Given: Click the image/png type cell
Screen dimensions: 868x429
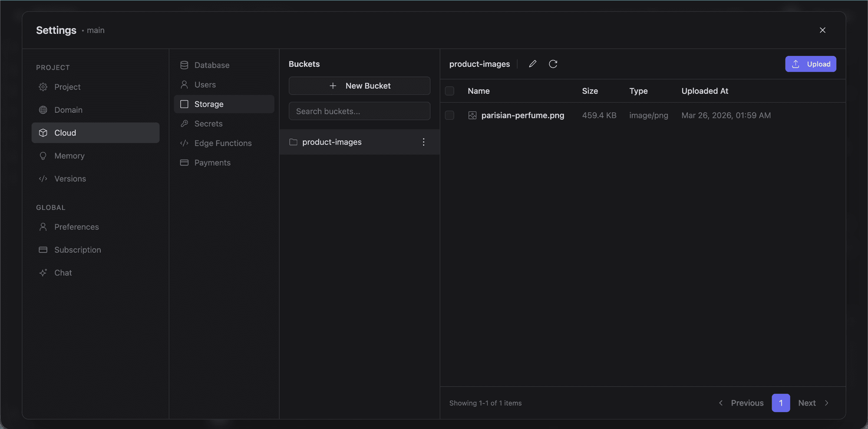Looking at the screenshot, I should pyautogui.click(x=649, y=115).
